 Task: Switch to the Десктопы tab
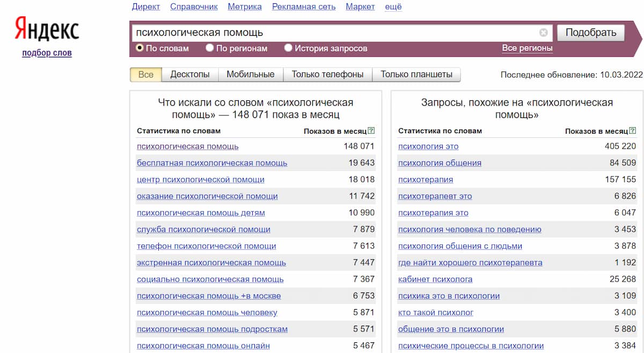[x=189, y=75]
